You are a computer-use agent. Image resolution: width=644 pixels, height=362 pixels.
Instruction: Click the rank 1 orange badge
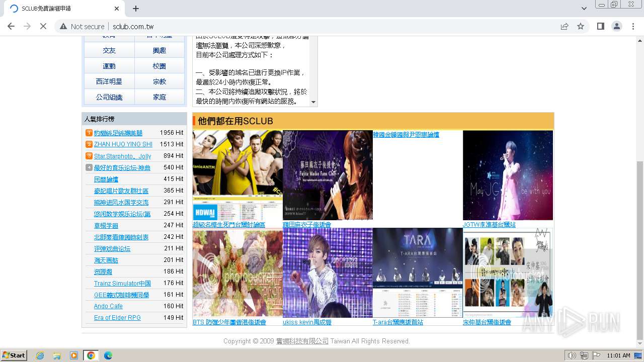tap(89, 133)
